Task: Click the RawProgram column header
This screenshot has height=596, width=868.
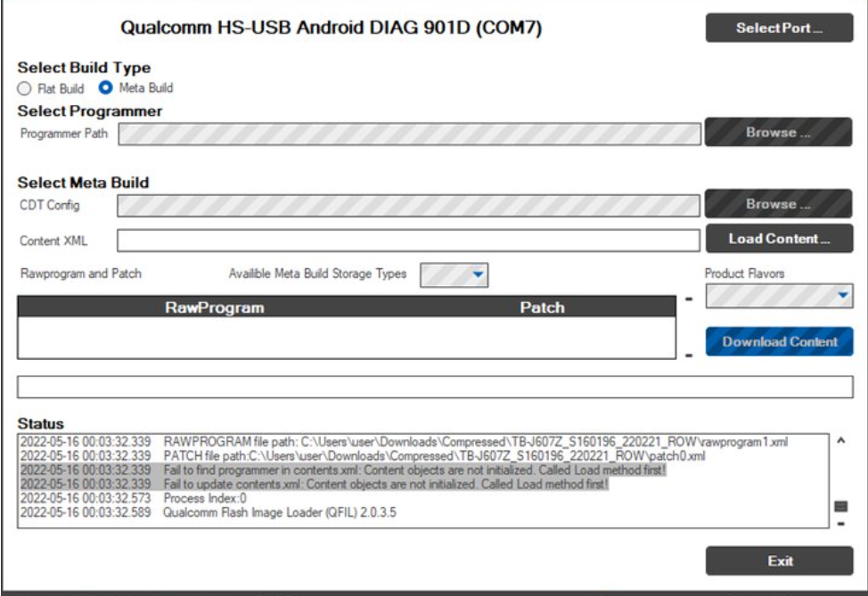Action: coord(215,307)
